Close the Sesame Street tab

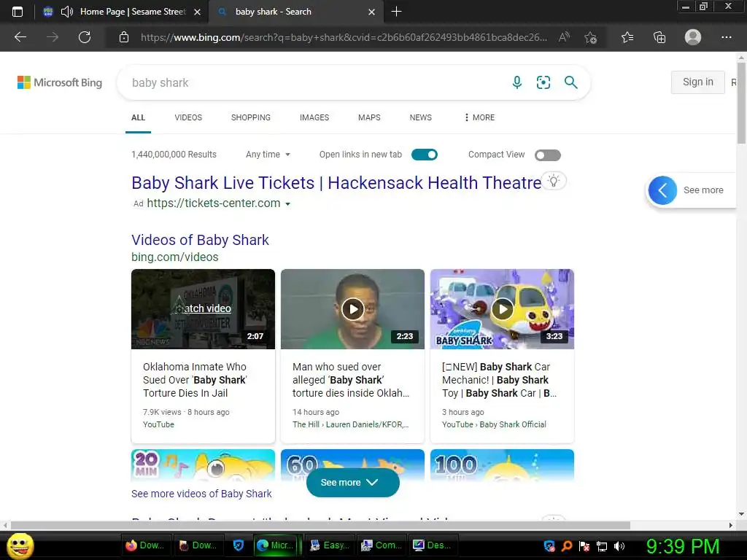[x=197, y=12]
